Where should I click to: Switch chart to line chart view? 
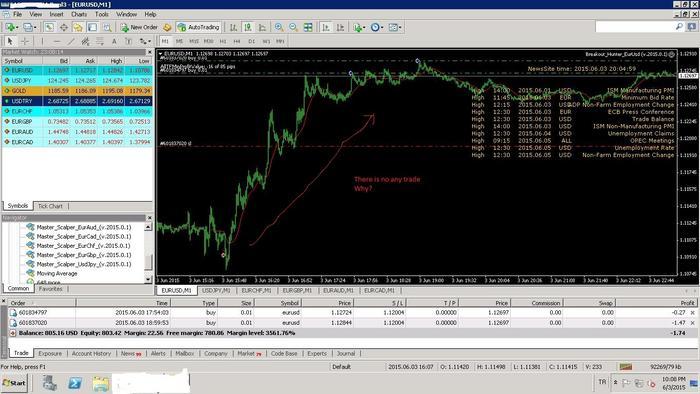tap(262, 27)
